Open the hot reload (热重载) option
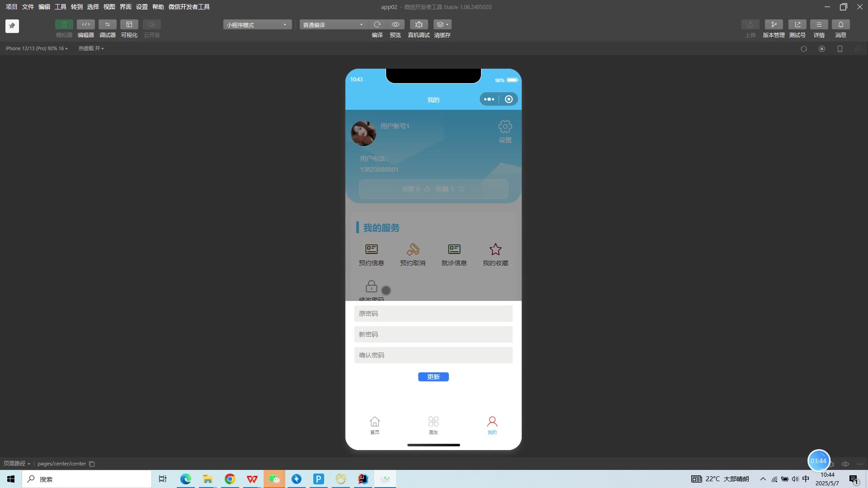 (91, 48)
